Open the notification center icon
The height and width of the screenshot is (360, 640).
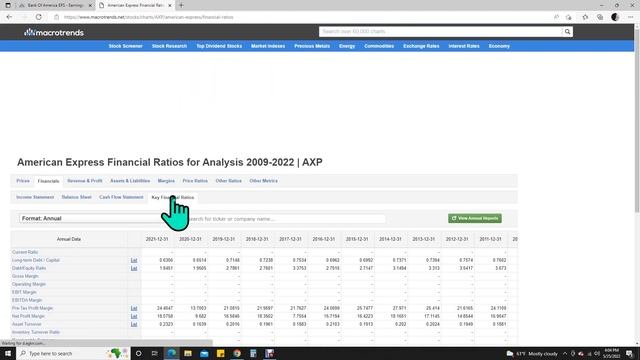629,353
